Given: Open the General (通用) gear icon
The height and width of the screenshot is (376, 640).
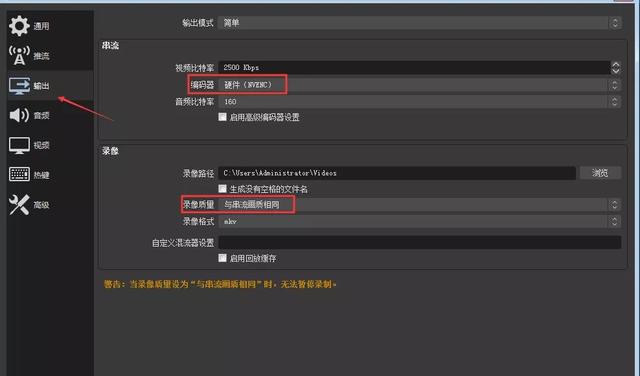Looking at the screenshot, I should (x=19, y=26).
